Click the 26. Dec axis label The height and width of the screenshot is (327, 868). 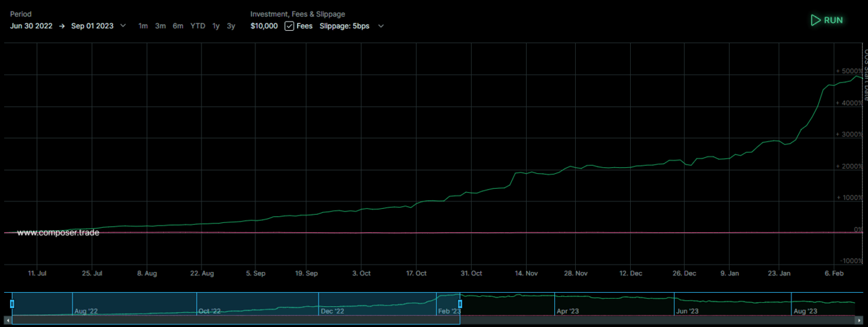point(683,274)
